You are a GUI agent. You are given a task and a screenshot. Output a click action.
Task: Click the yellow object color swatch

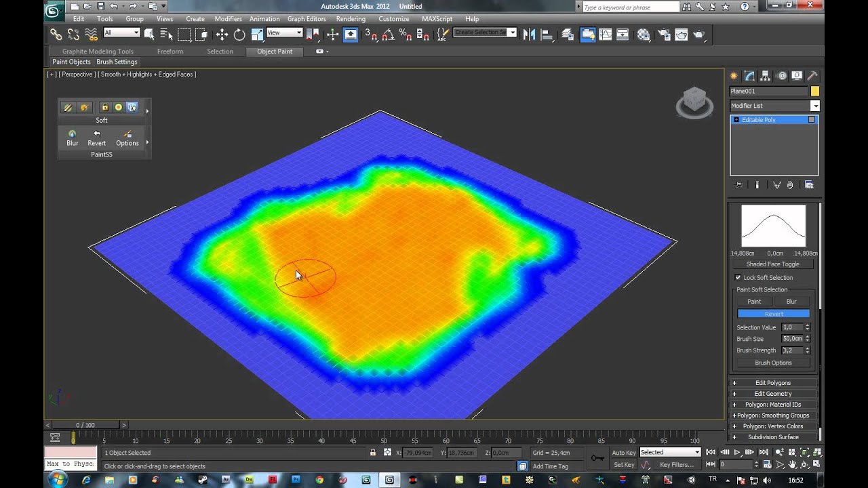815,91
